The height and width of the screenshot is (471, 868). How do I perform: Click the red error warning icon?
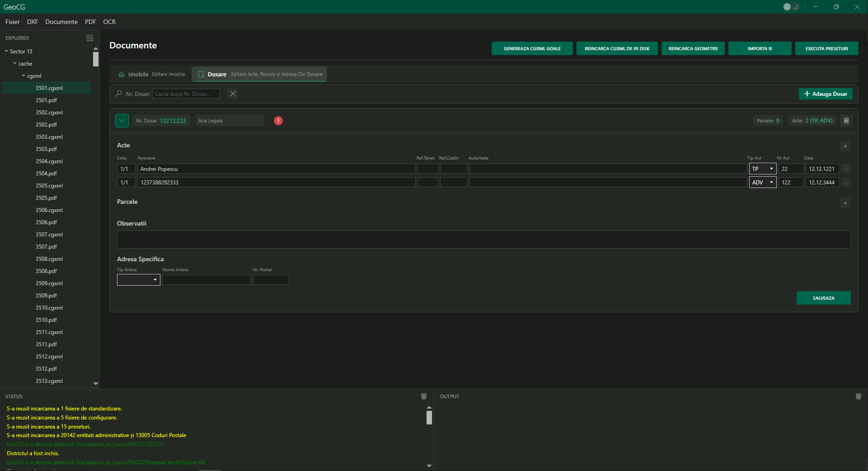(278, 121)
